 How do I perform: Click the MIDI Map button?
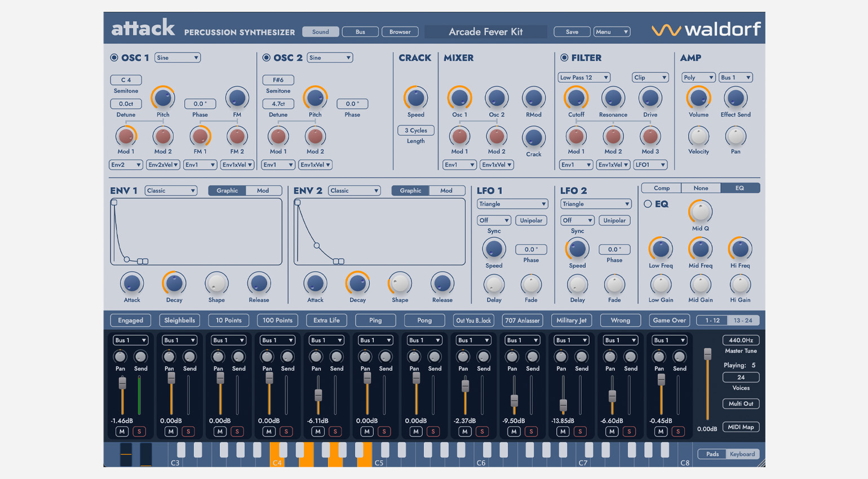[740, 427]
